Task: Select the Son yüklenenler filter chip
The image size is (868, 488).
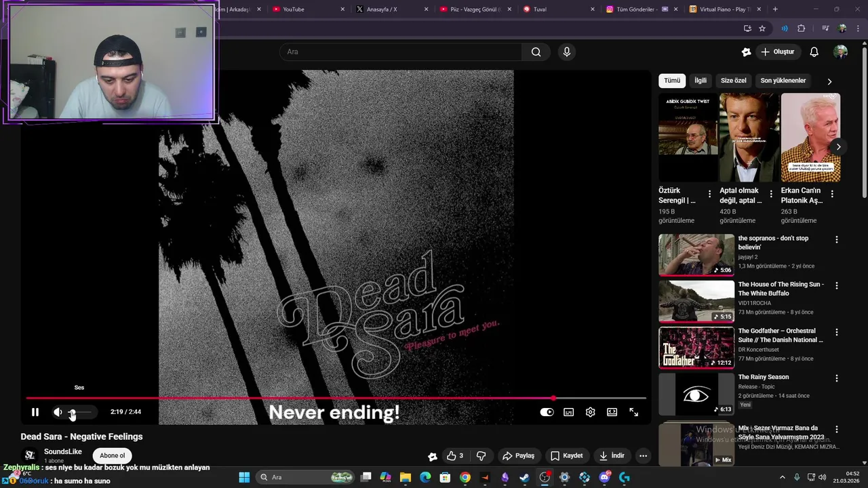Action: point(783,81)
